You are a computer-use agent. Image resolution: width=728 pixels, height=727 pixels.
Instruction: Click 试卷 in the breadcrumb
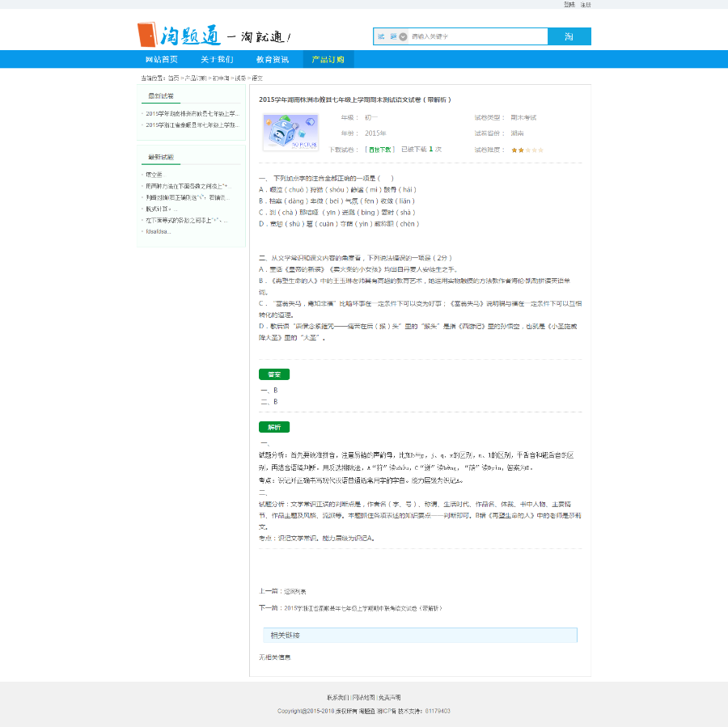click(x=240, y=78)
